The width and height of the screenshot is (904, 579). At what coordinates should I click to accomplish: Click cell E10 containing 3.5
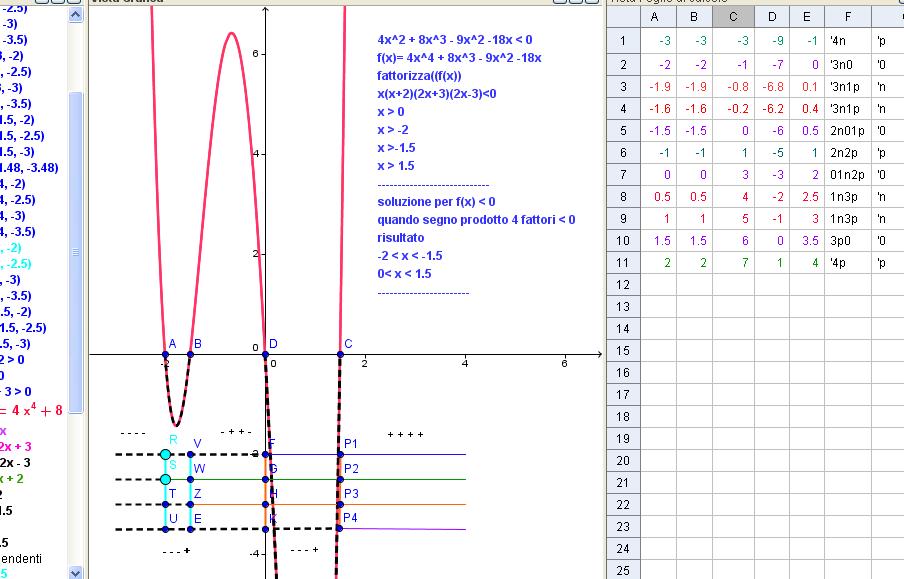tap(807, 240)
